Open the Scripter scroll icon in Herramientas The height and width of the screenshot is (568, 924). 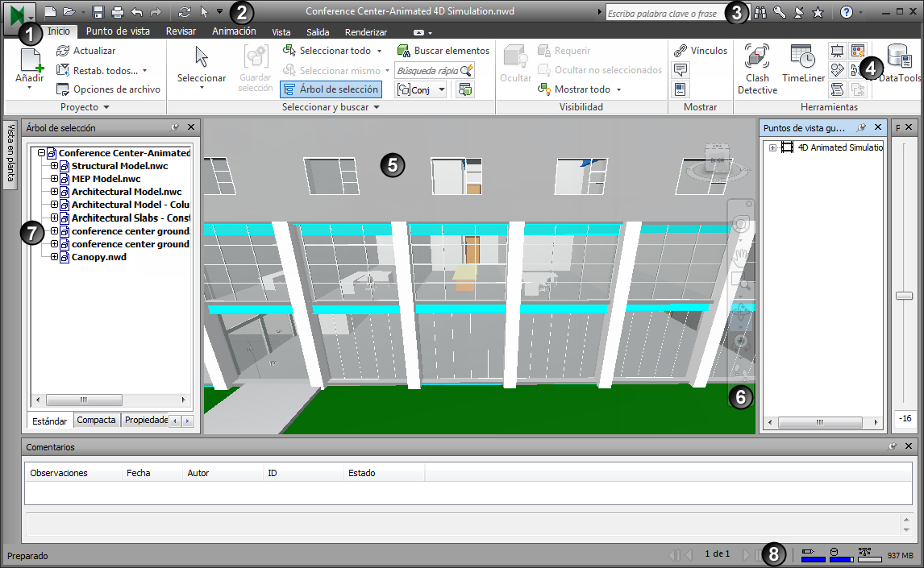(x=837, y=89)
